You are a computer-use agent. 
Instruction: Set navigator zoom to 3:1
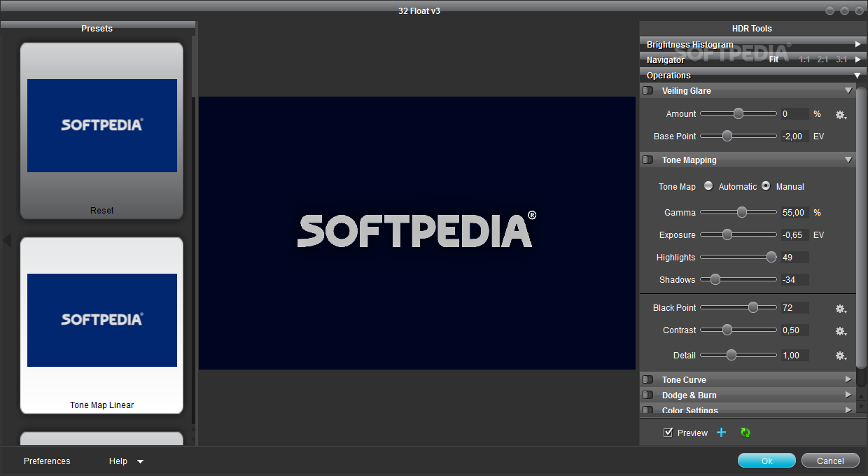click(x=841, y=59)
